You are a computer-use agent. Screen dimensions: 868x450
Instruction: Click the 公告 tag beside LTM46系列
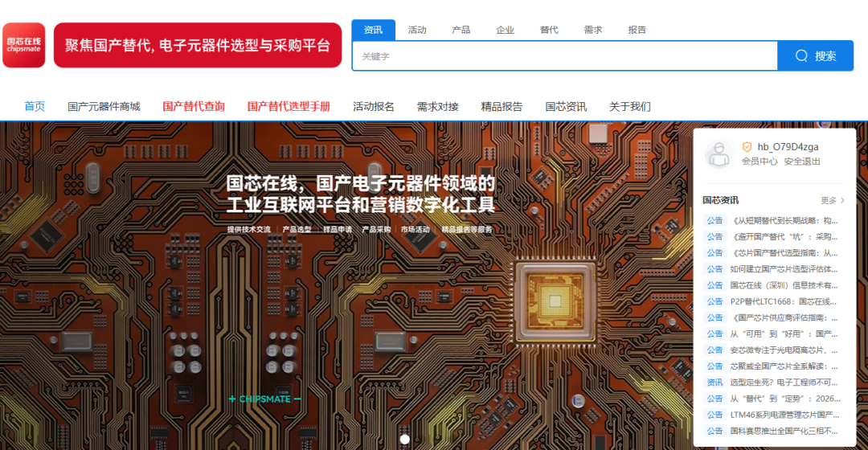point(714,415)
